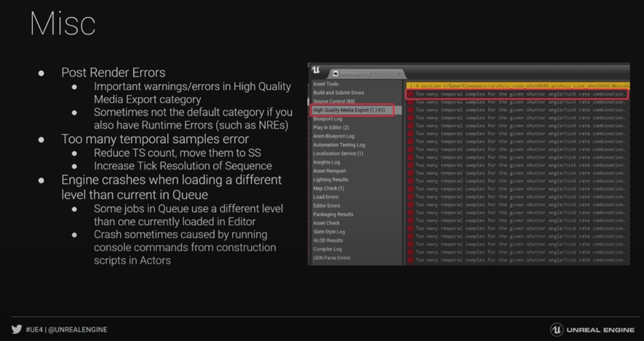This screenshot has width=644, height=341.
Task: Select the Insights Log category
Action: 326,162
